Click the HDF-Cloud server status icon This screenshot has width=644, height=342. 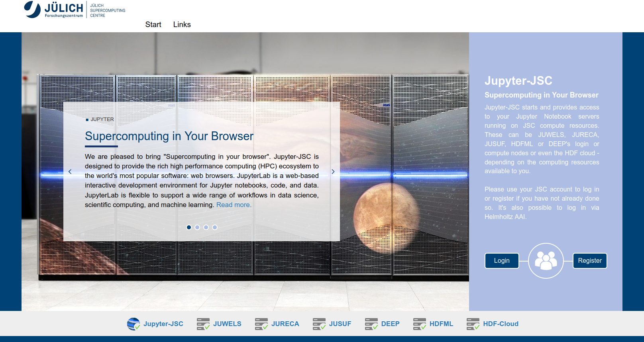click(473, 324)
